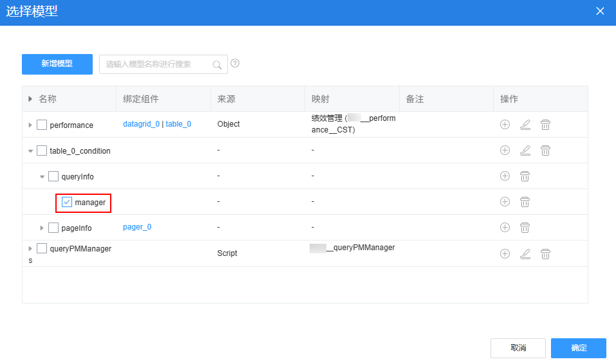616x364 pixels.
Task: Click the queryInfo row label
Action: (77, 177)
